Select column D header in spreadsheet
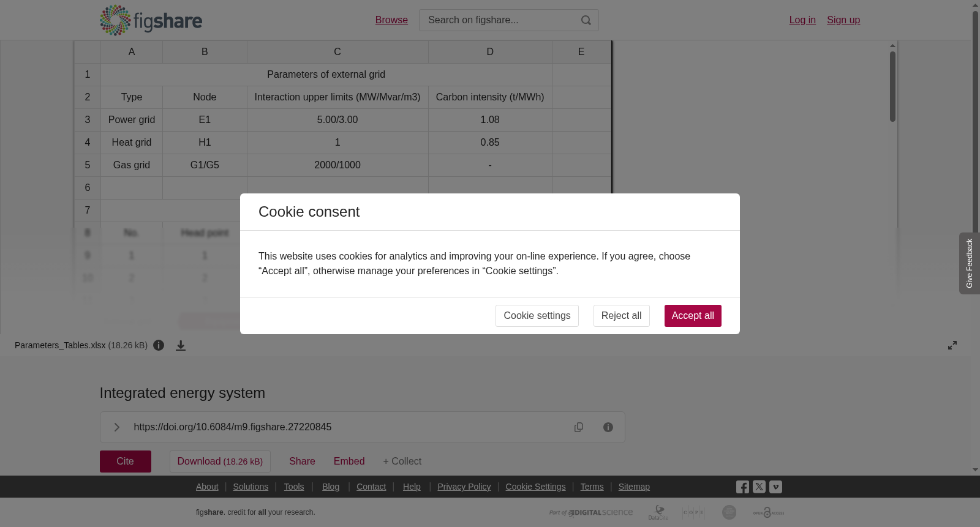980x527 pixels. point(490,52)
